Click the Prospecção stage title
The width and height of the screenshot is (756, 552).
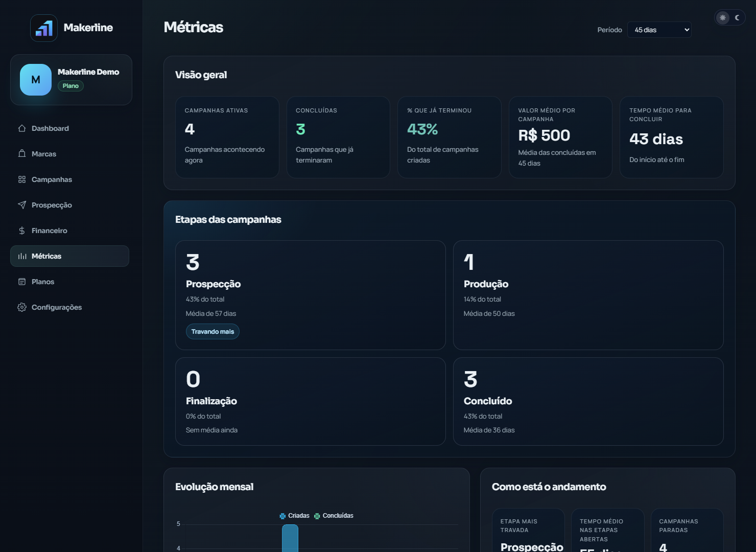click(213, 284)
